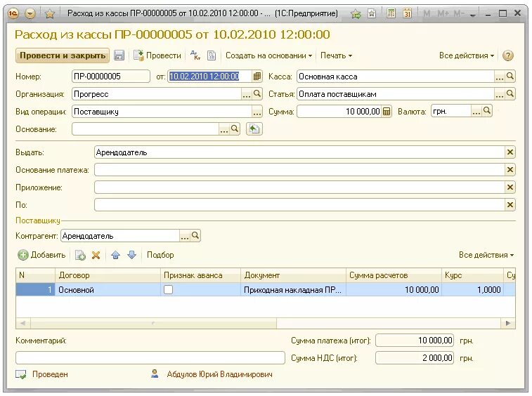Copy row with the duplicate icon
The width and height of the screenshot is (532, 396).
80,255
